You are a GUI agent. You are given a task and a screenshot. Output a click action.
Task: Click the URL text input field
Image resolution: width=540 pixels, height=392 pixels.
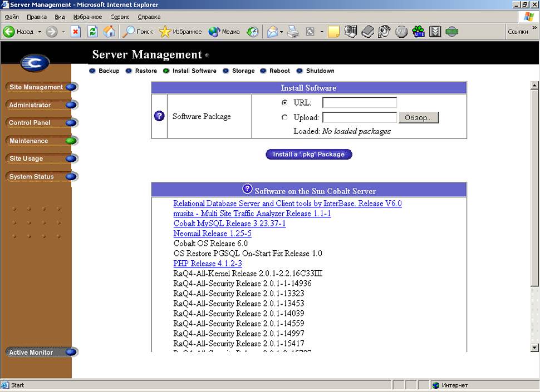(360, 102)
